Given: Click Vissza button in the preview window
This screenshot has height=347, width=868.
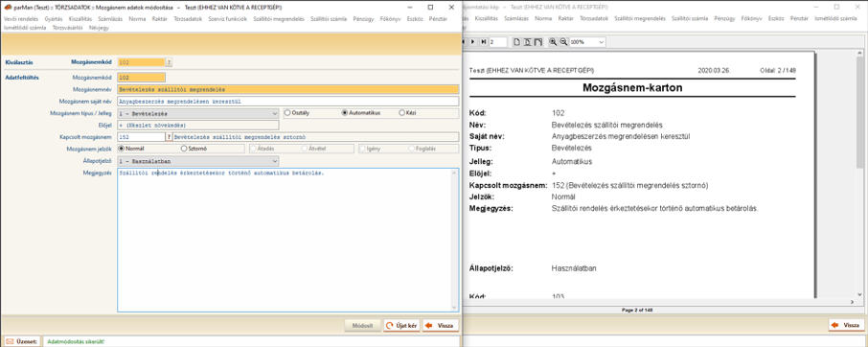Looking at the screenshot, I should tap(847, 325).
